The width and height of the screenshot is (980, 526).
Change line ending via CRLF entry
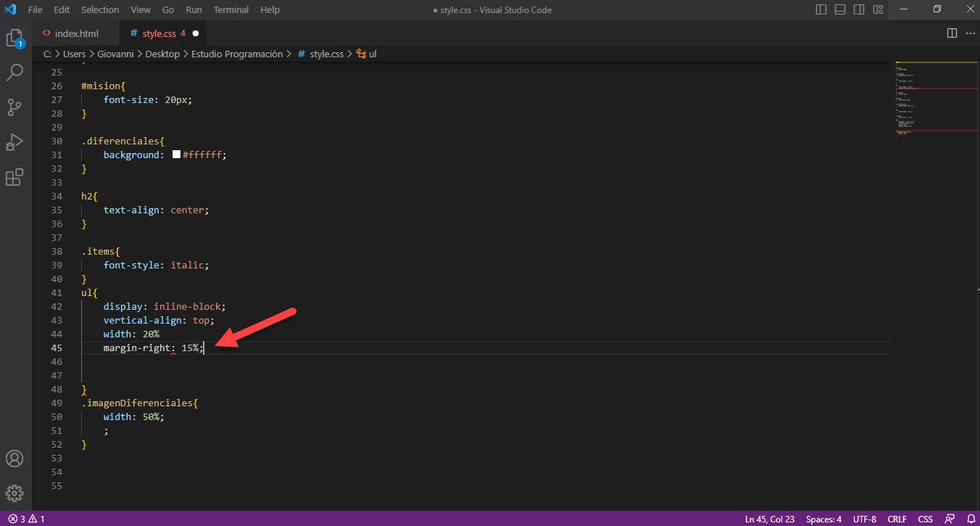[897, 519]
